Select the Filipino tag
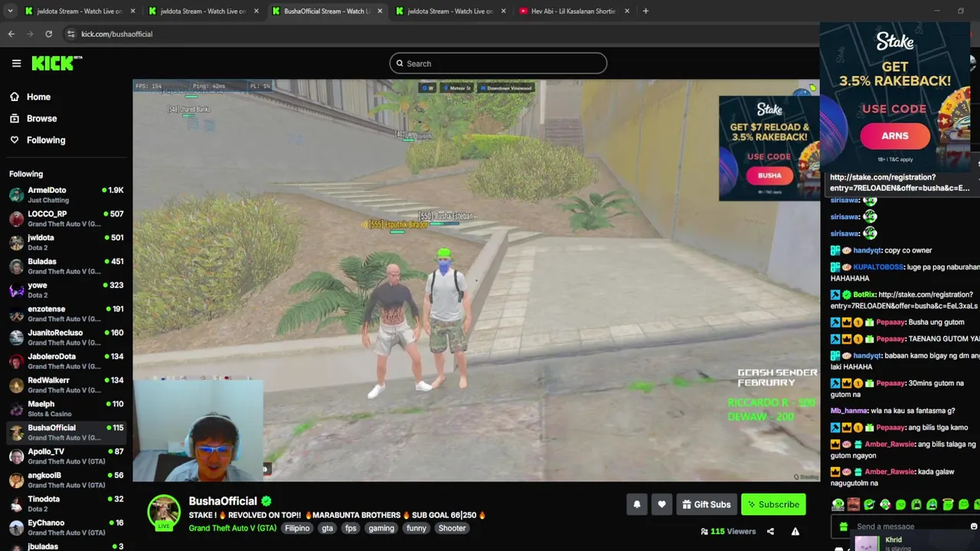Viewport: 980px width, 551px height. coord(297,528)
